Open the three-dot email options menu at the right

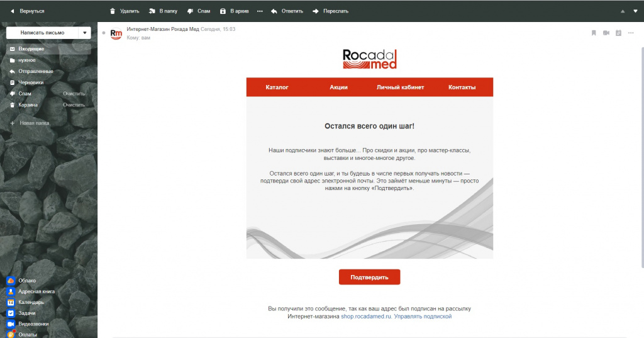pos(631,33)
